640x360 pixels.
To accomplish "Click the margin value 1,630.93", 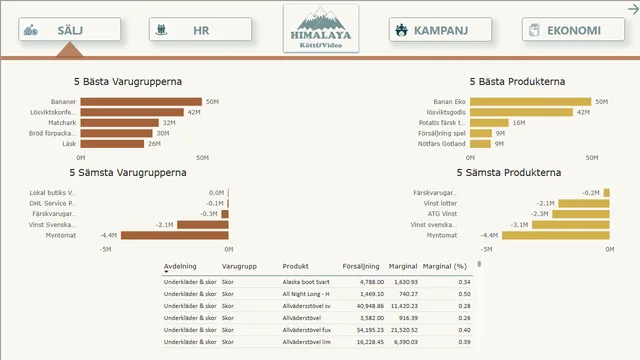I will point(406,282).
